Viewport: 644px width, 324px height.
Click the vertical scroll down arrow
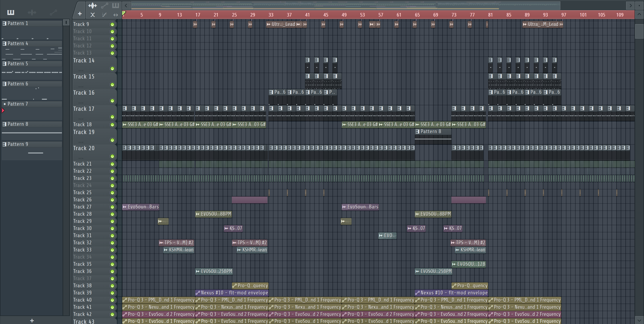pyautogui.click(x=639, y=320)
